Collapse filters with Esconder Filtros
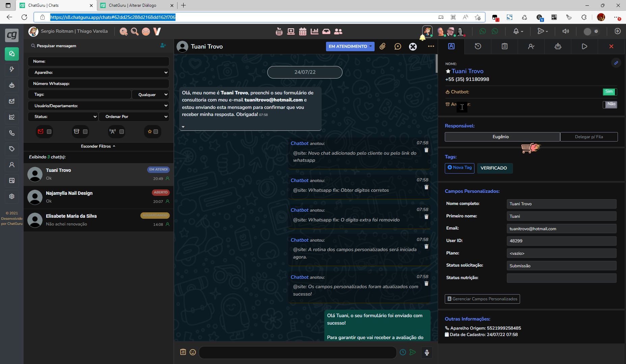This screenshot has width=626, height=364. tap(98, 146)
